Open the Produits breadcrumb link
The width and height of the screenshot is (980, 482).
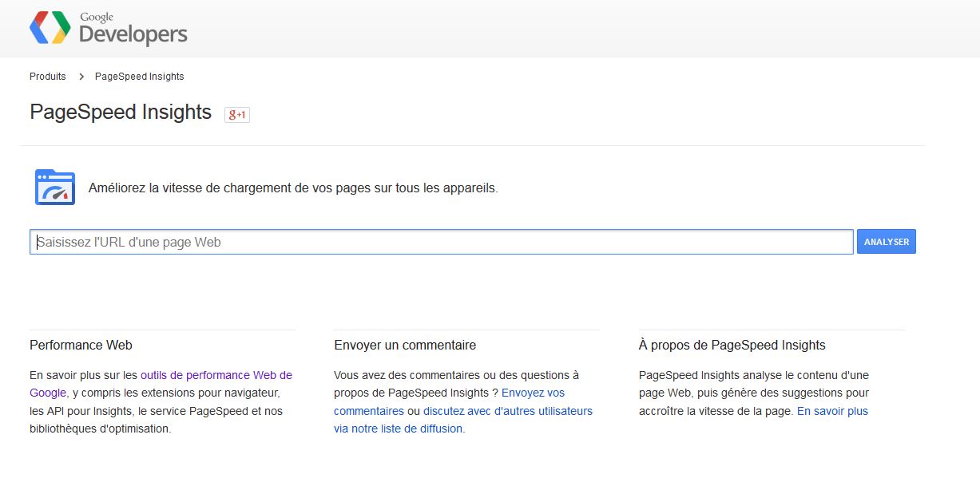coord(48,77)
